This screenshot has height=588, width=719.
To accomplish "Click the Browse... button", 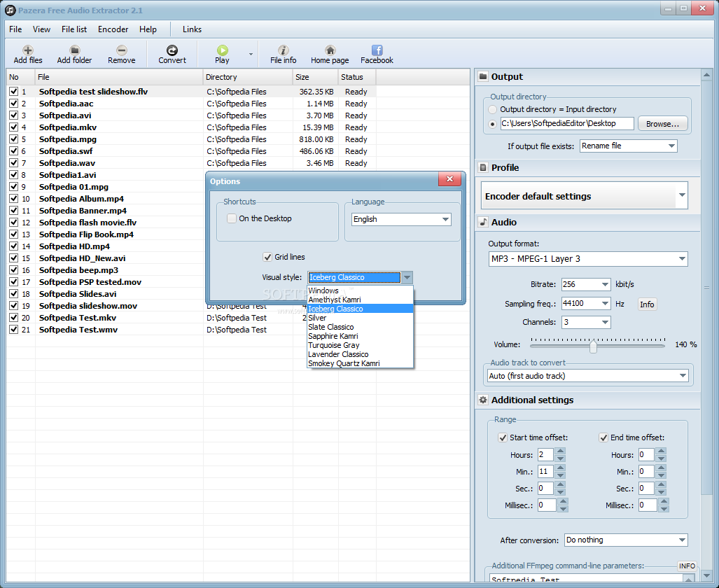I will pyautogui.click(x=662, y=124).
